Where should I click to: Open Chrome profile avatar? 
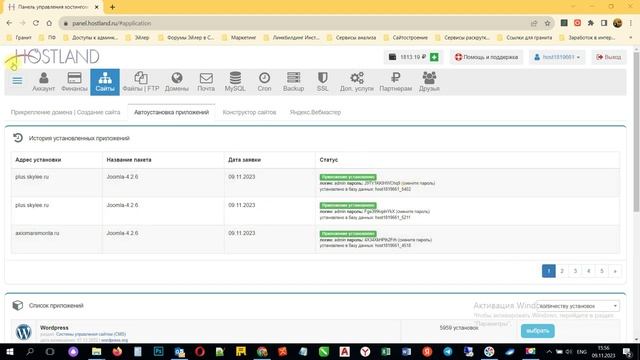618,23
